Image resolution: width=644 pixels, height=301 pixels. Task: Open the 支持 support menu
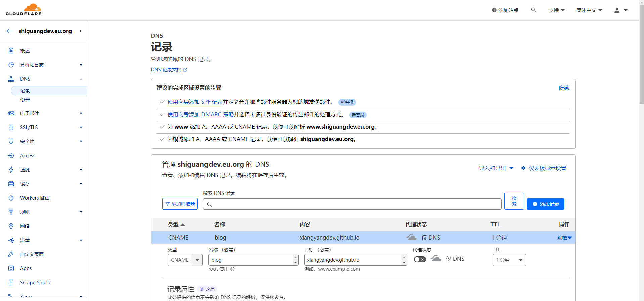pyautogui.click(x=556, y=10)
